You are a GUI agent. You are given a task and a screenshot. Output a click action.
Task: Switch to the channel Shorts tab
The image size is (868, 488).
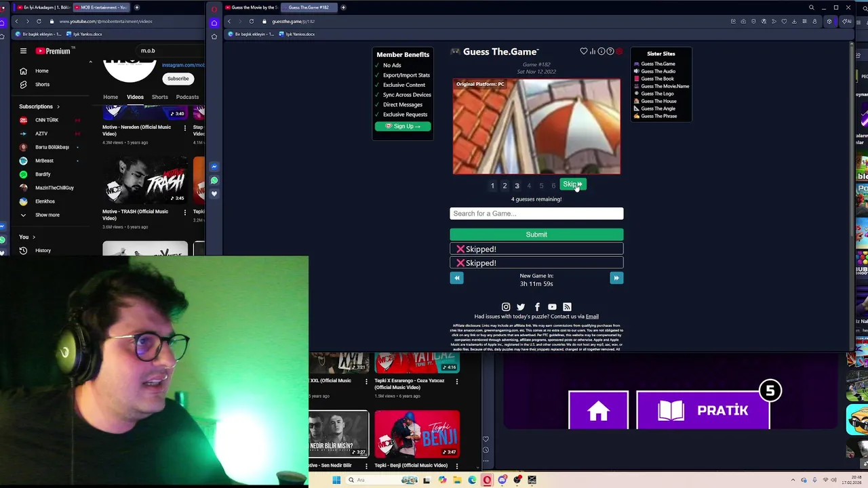159,97
